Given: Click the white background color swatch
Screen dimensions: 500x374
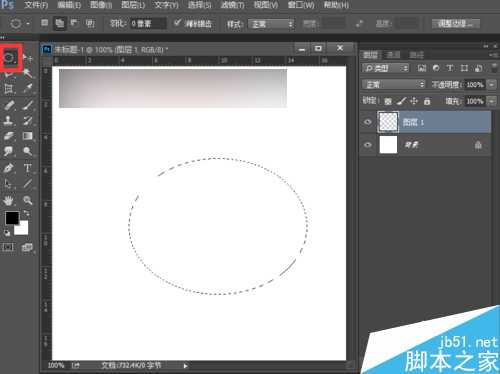Looking at the screenshot, I should click(23, 229).
